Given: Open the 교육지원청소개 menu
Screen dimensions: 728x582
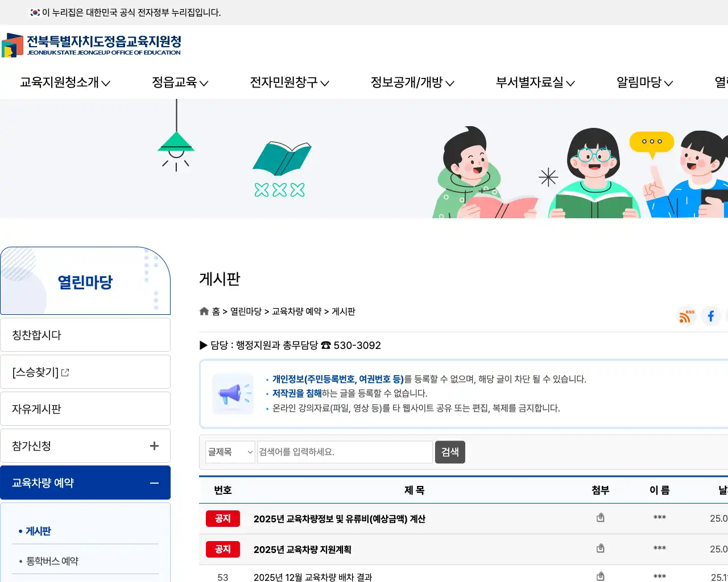Looking at the screenshot, I should click(64, 82).
